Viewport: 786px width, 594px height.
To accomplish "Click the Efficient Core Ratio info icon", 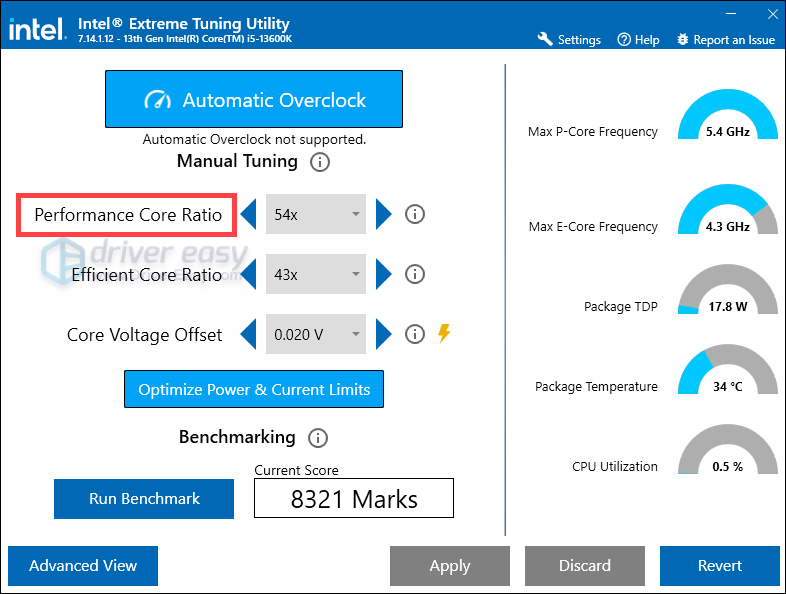I will [x=415, y=274].
